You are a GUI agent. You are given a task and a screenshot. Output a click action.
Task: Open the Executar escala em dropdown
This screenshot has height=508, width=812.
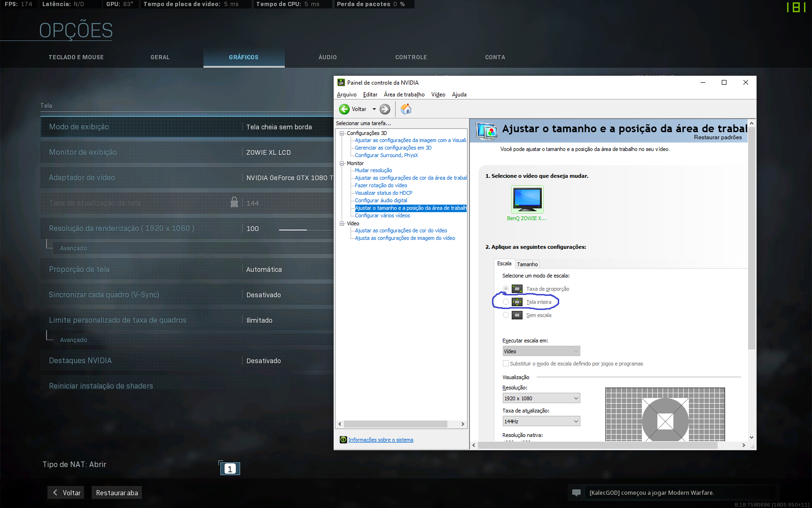541,351
